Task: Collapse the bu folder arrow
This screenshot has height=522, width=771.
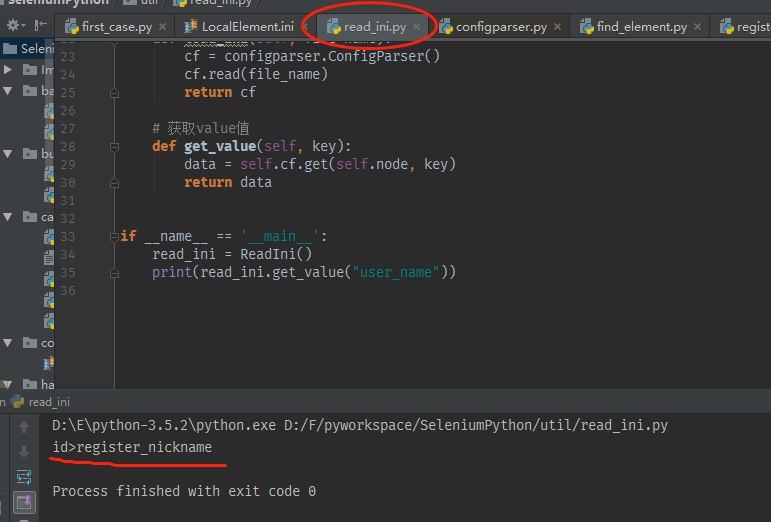Action: [x=7, y=154]
